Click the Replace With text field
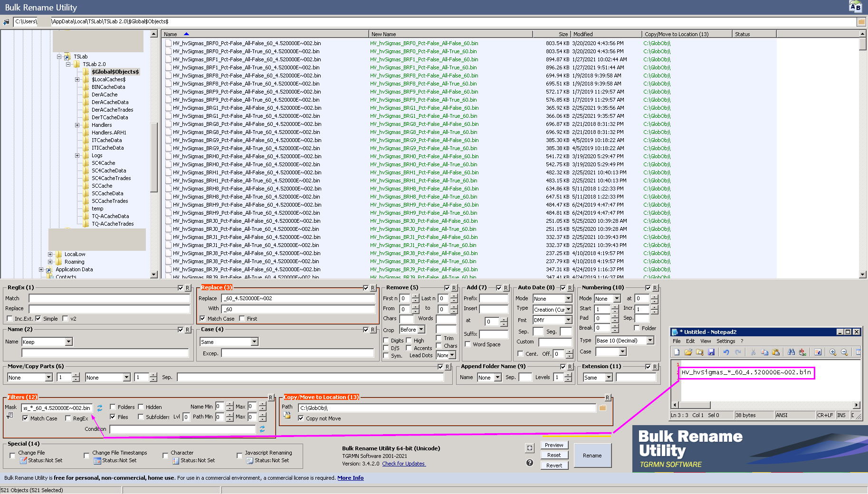The height and width of the screenshot is (494, 868). click(298, 309)
